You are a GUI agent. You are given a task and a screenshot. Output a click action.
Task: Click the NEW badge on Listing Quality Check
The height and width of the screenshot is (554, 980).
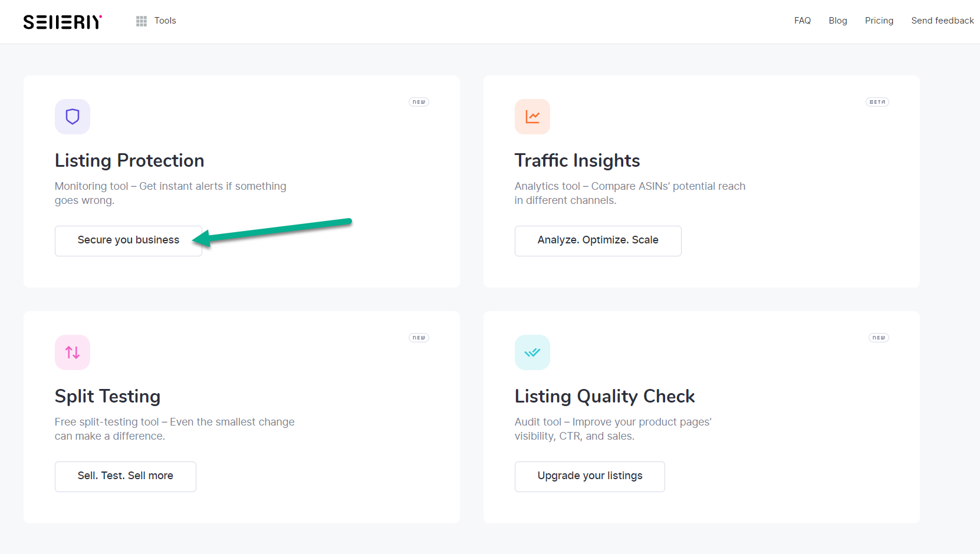879,338
